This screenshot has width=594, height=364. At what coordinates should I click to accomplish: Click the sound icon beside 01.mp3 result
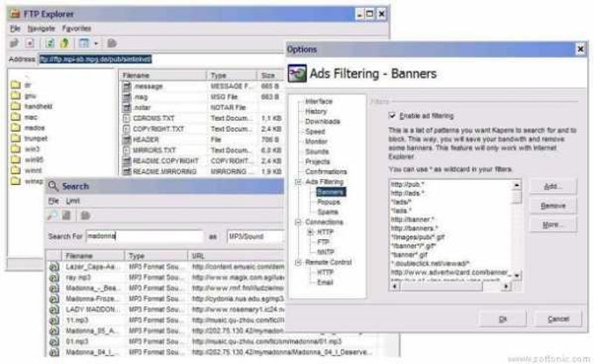(54, 341)
